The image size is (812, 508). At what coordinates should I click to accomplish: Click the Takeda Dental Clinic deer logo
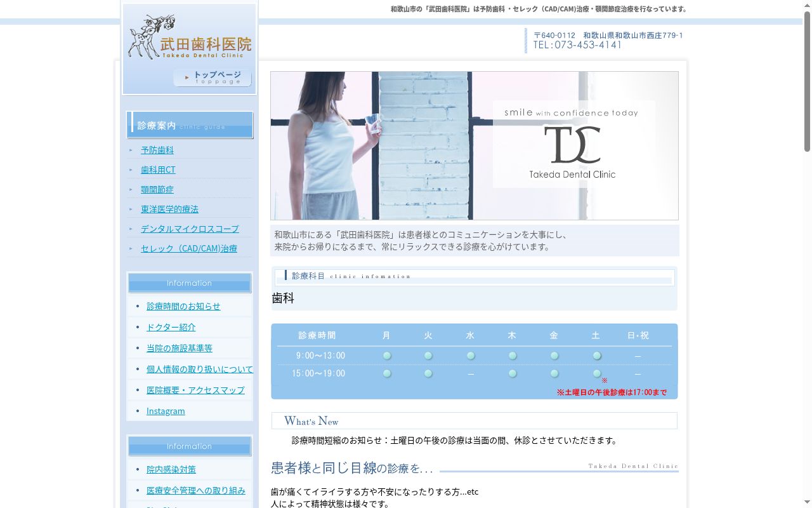click(x=189, y=37)
